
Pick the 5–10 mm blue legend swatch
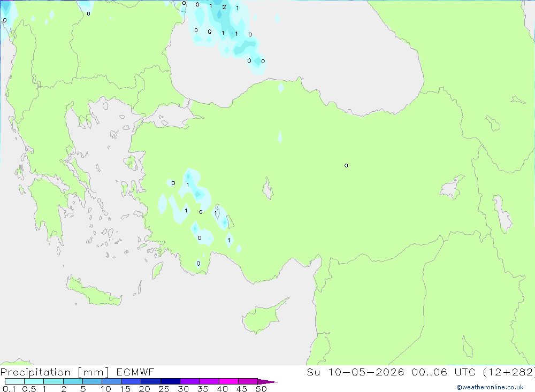[x=93, y=381]
